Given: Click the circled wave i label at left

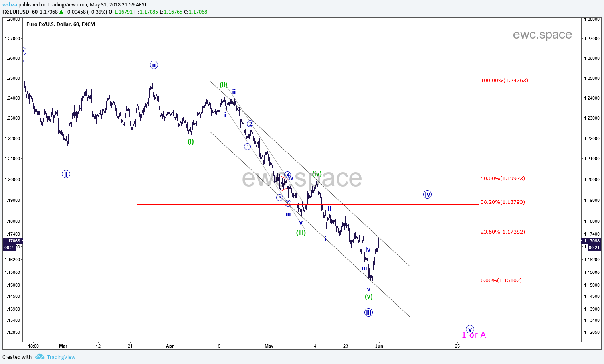Looking at the screenshot, I should (x=66, y=174).
